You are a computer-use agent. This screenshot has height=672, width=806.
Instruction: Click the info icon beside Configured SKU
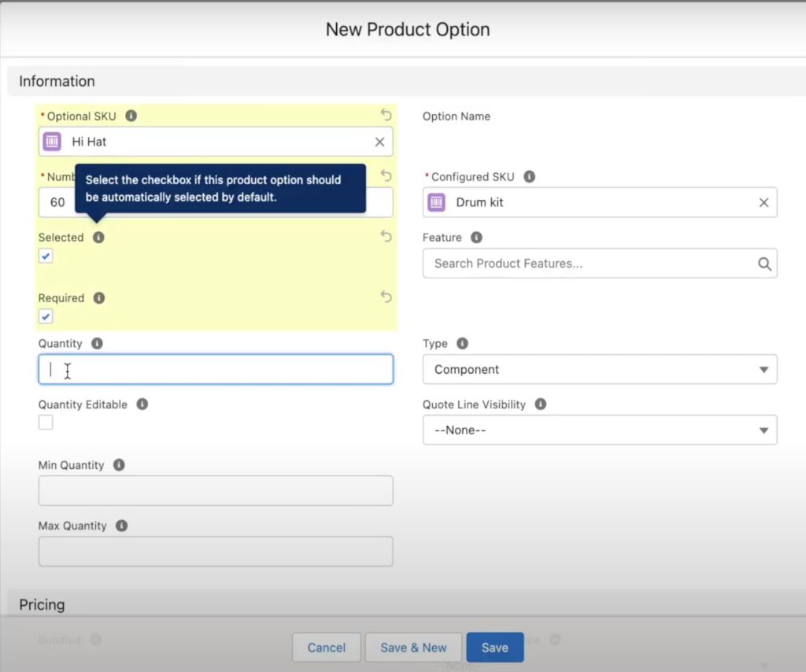(530, 177)
